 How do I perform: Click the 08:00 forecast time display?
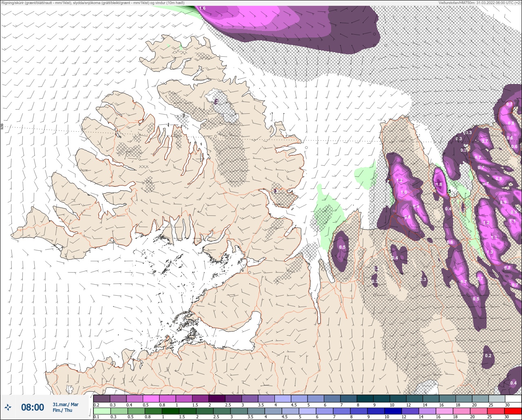click(x=33, y=407)
